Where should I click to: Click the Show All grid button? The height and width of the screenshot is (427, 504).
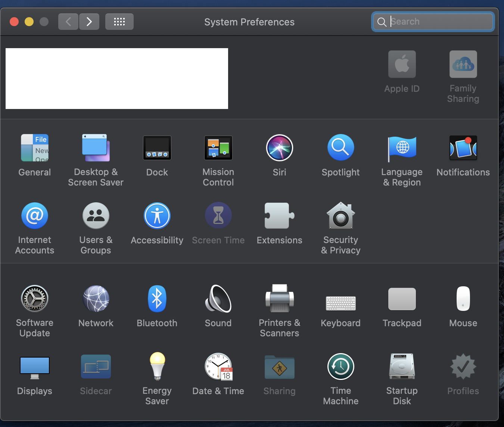119,22
